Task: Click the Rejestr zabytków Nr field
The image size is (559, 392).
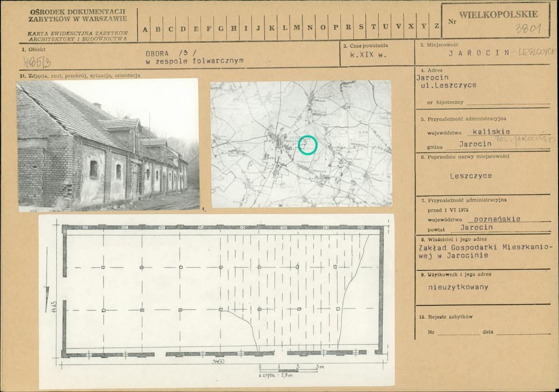Action: pyautogui.click(x=458, y=332)
